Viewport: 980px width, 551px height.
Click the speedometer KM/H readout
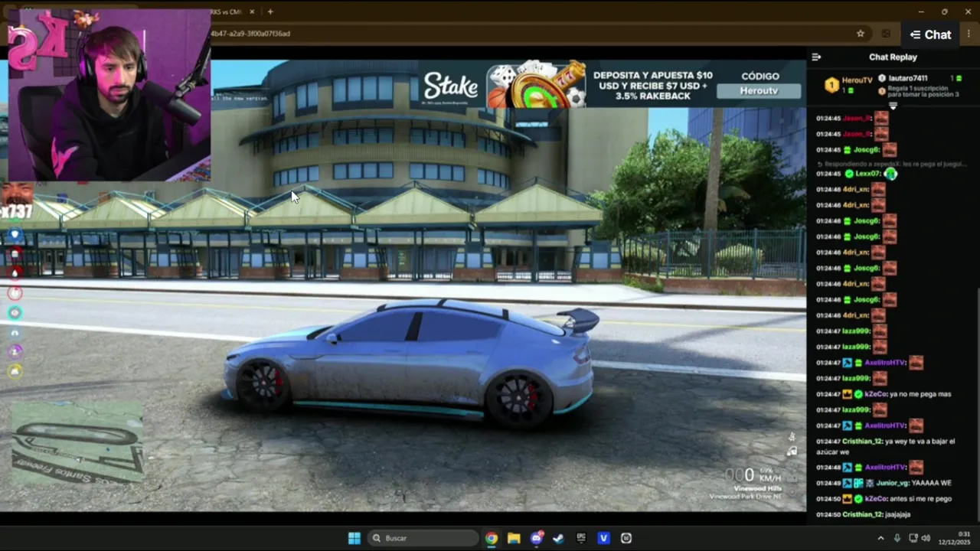pyautogui.click(x=753, y=475)
